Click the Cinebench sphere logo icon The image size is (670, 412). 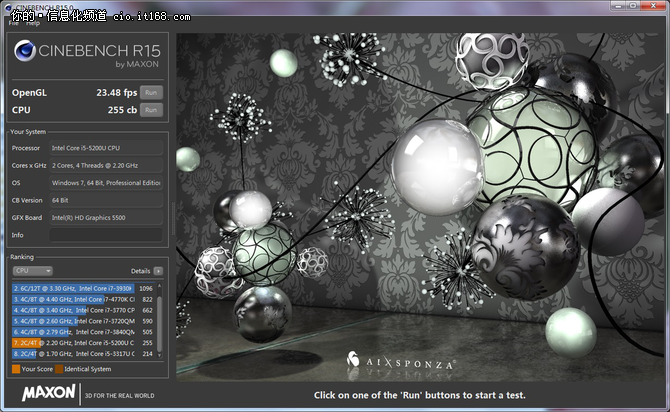click(x=25, y=51)
